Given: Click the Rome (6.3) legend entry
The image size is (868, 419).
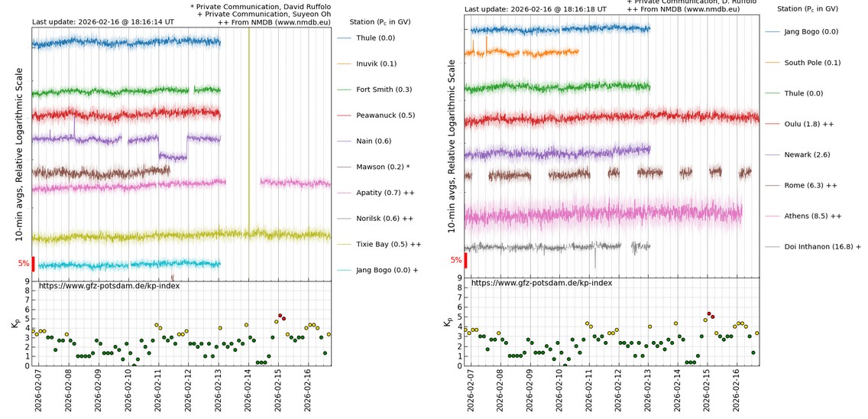Looking at the screenshot, I should 811,186.
